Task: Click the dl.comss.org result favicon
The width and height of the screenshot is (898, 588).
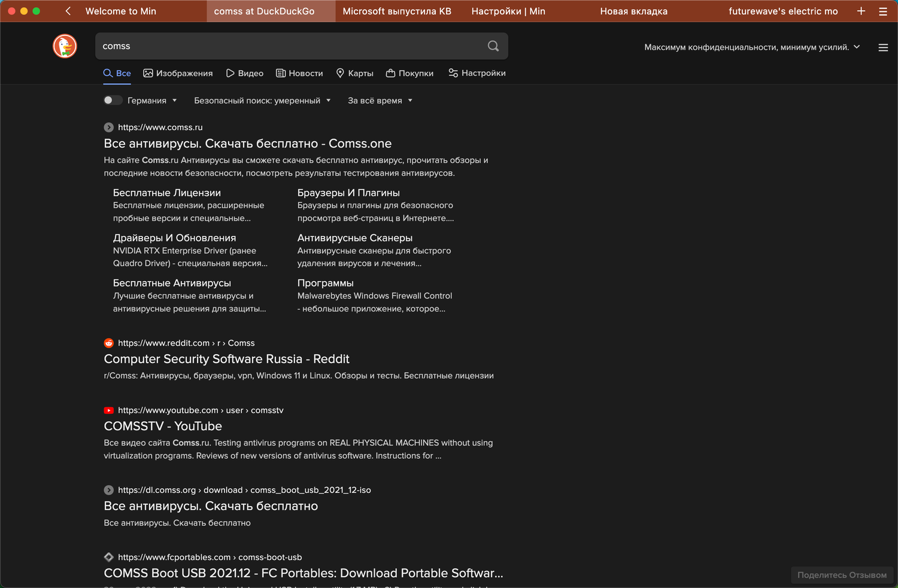Action: click(x=108, y=490)
